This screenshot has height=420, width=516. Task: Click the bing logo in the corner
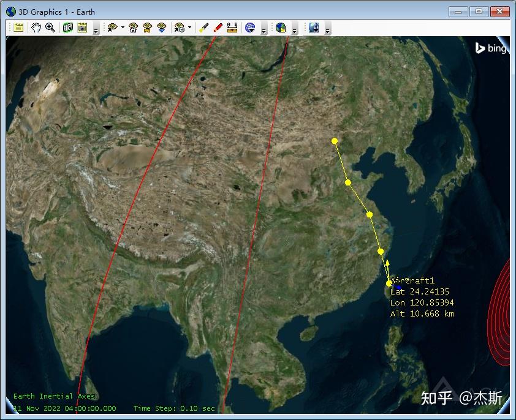pos(491,48)
